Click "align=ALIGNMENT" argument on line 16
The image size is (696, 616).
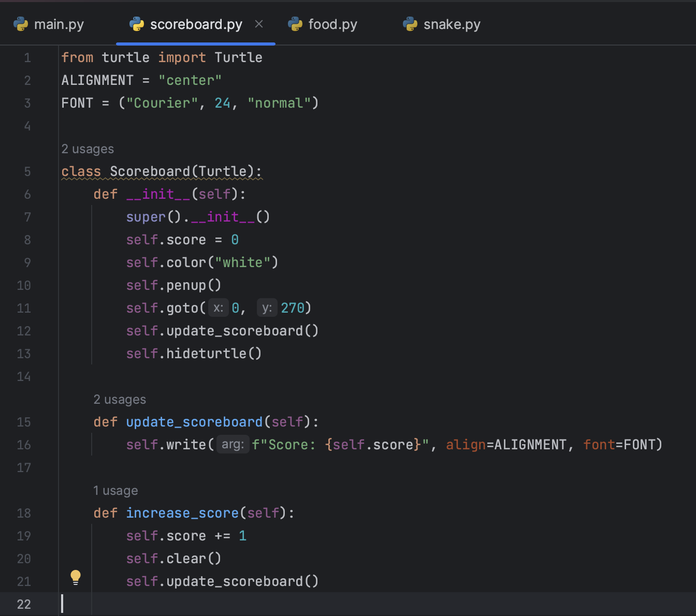[506, 445]
